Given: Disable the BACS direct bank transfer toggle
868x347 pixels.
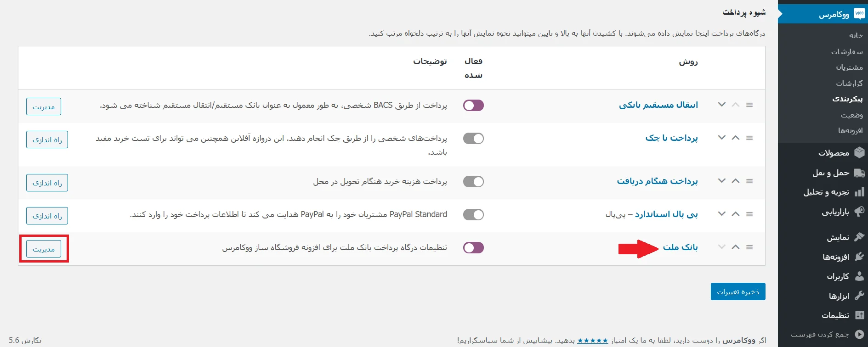Looking at the screenshot, I should 474,105.
